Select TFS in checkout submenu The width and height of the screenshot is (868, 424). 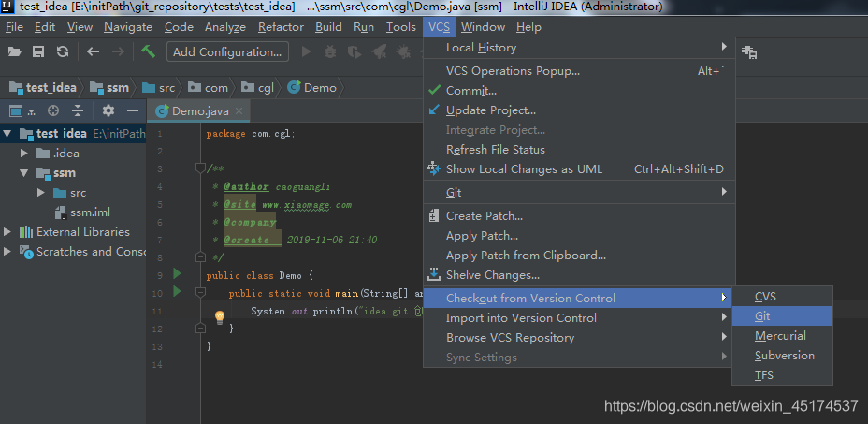coord(782,375)
